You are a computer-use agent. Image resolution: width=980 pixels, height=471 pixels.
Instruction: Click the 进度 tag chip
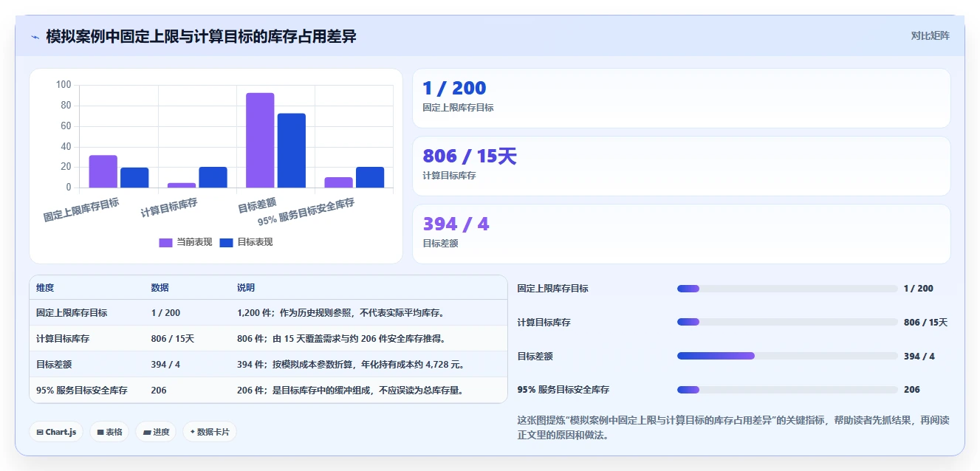[x=156, y=432]
